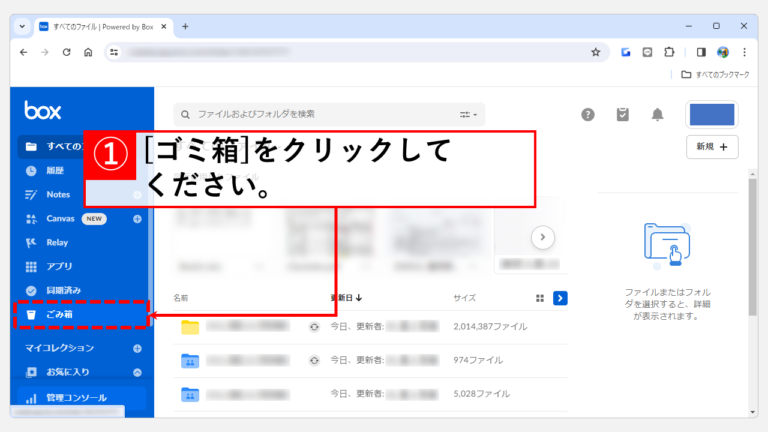Select the shared folder icon with 974ファイル
The width and height of the screenshot is (768, 432).
coord(190,360)
